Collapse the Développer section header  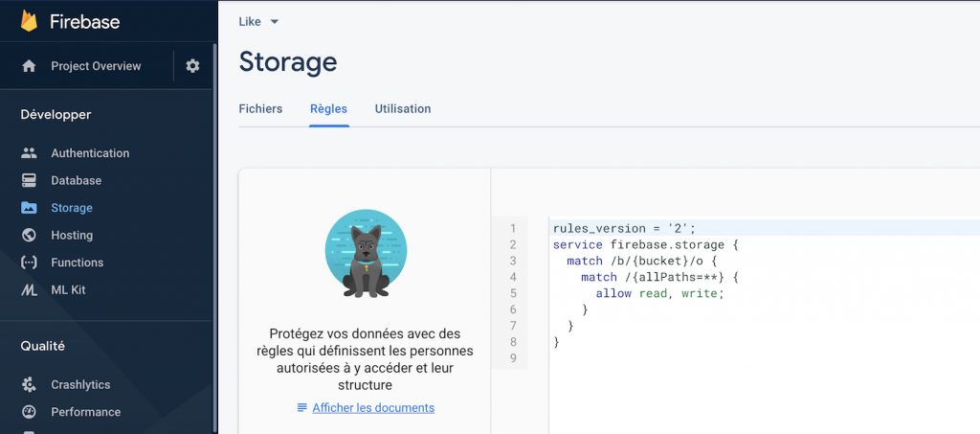click(56, 114)
